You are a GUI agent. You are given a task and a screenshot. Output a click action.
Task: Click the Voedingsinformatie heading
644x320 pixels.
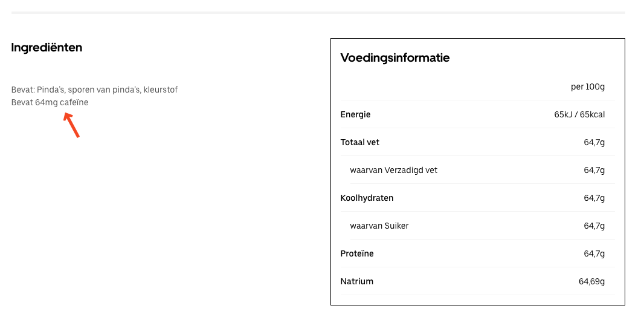[394, 57]
